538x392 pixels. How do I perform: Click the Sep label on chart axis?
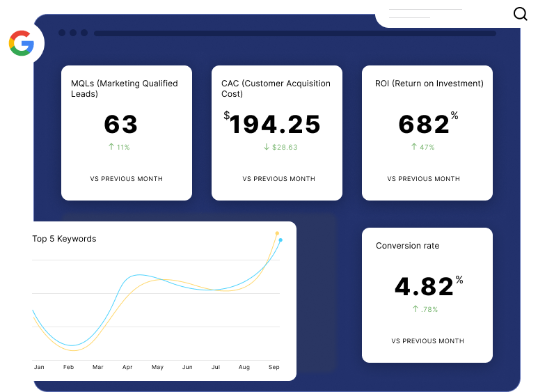click(x=274, y=367)
